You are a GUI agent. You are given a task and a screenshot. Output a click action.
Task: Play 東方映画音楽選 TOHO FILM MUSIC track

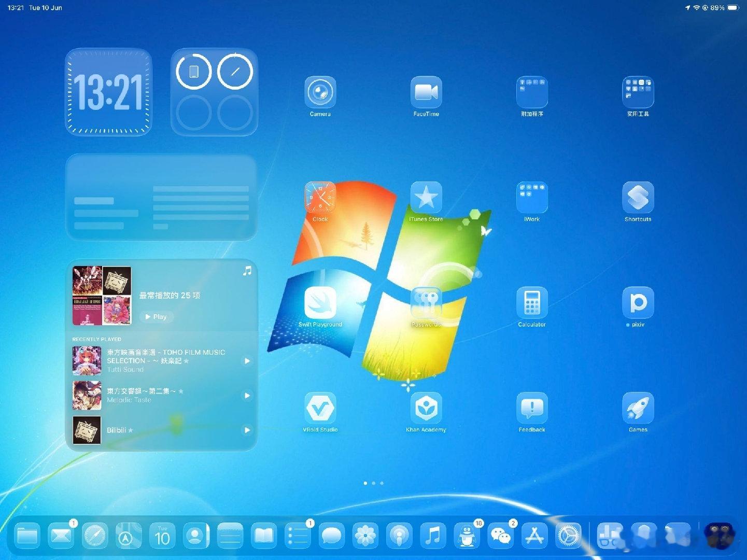(x=247, y=361)
